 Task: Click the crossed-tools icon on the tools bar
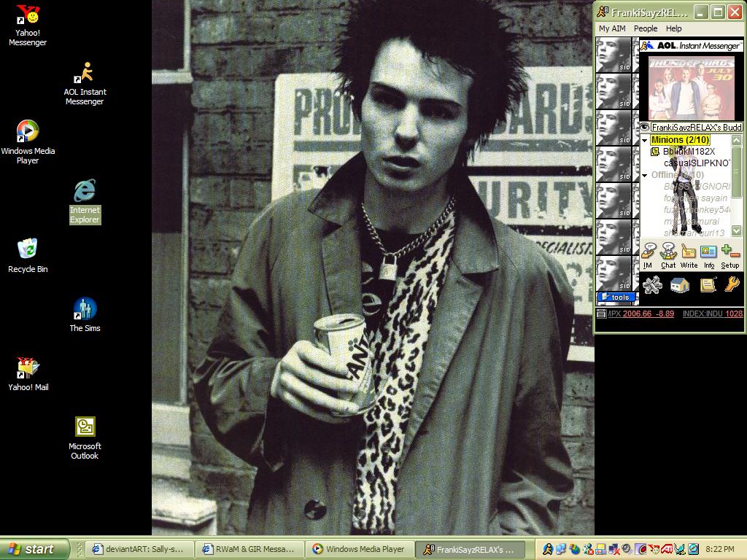pos(651,285)
